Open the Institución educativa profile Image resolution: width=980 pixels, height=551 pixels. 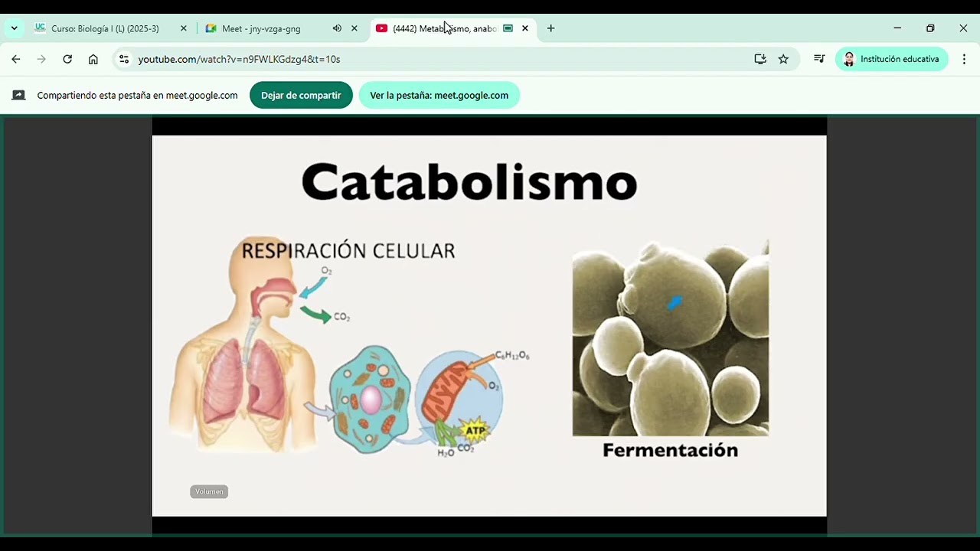click(x=892, y=59)
